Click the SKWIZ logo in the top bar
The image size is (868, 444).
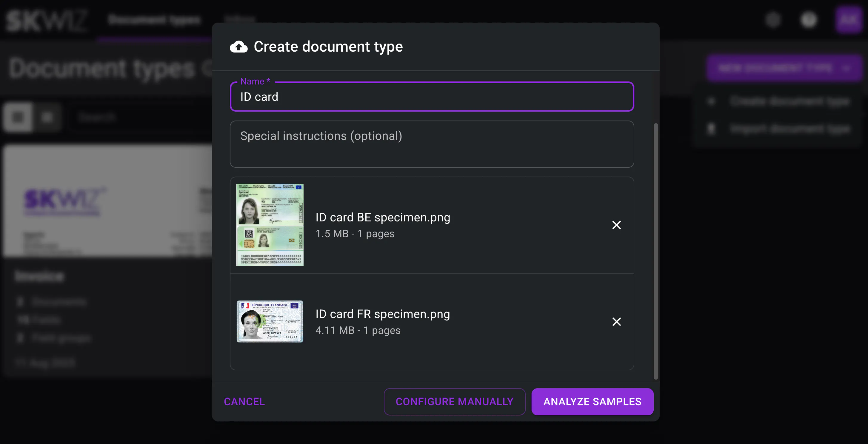pos(47,19)
